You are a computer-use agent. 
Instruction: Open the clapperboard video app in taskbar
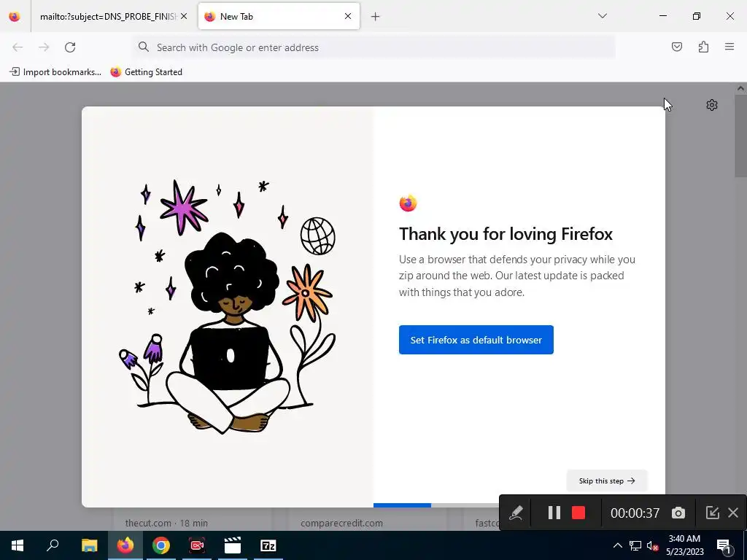(x=233, y=545)
